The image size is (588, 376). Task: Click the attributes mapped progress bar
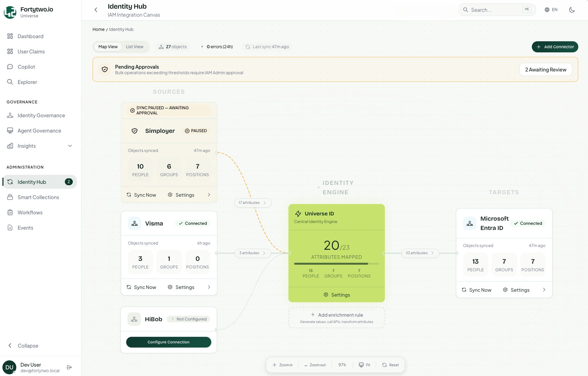point(336,264)
